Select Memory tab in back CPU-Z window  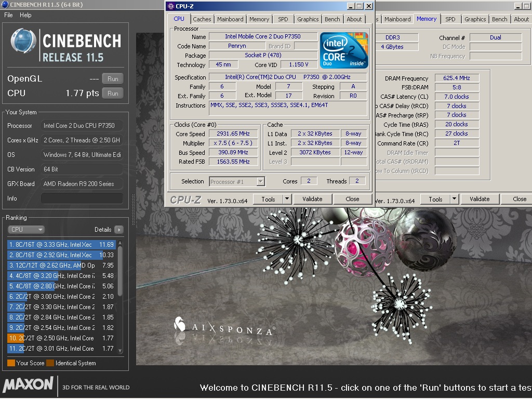pos(427,19)
